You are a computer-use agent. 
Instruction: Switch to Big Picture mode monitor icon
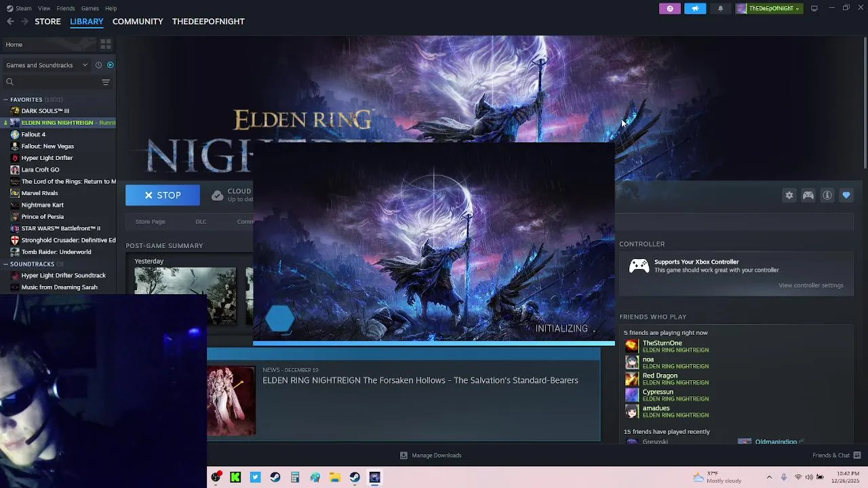[814, 8]
